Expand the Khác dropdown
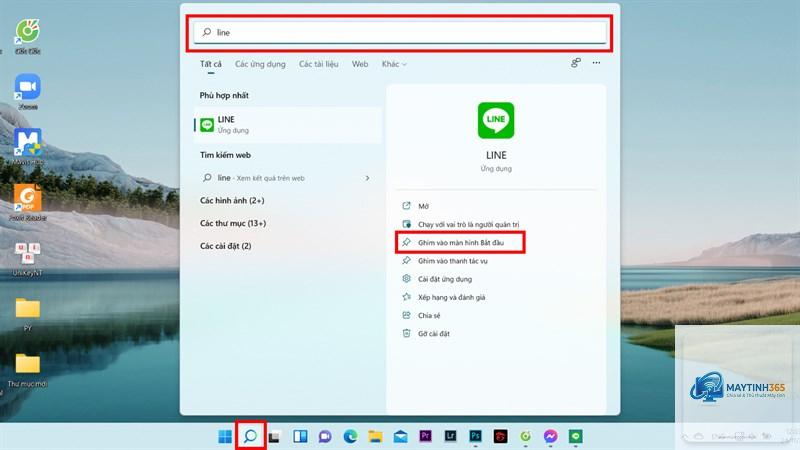Viewport: 800px width, 450px height. pyautogui.click(x=394, y=64)
